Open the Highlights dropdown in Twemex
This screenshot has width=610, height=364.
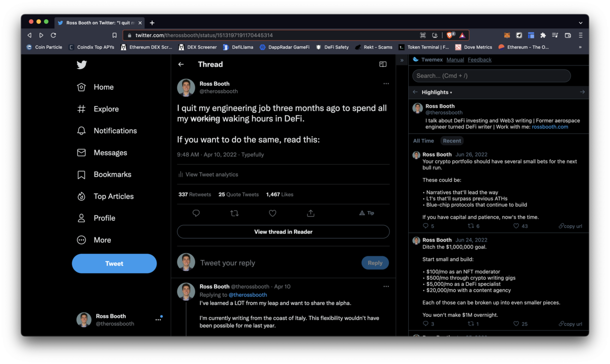[437, 92]
